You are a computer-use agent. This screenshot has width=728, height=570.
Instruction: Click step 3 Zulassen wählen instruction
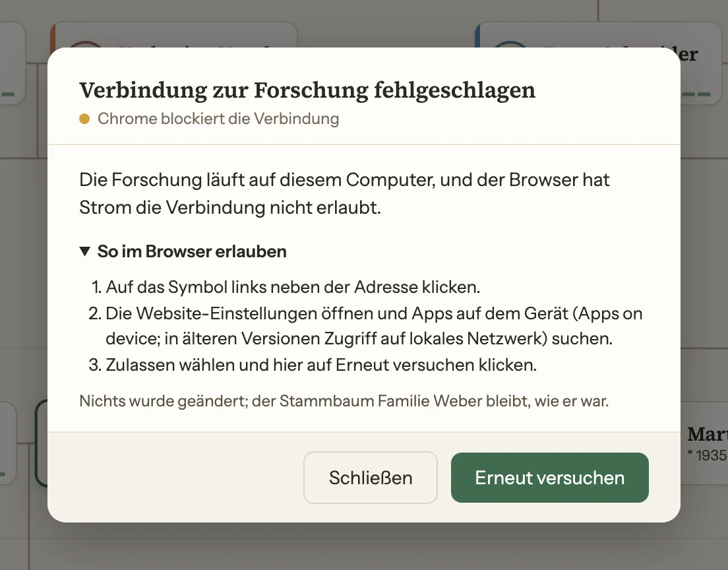(x=321, y=365)
